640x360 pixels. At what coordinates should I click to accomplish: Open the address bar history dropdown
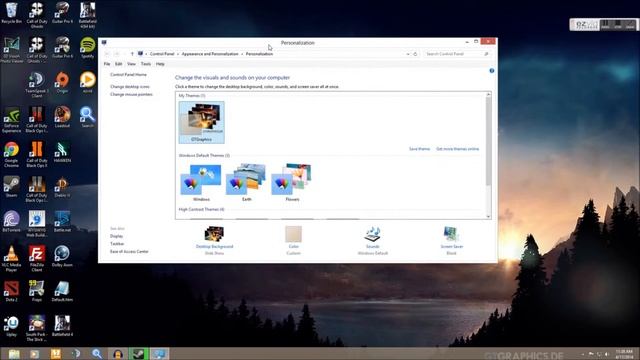click(408, 54)
